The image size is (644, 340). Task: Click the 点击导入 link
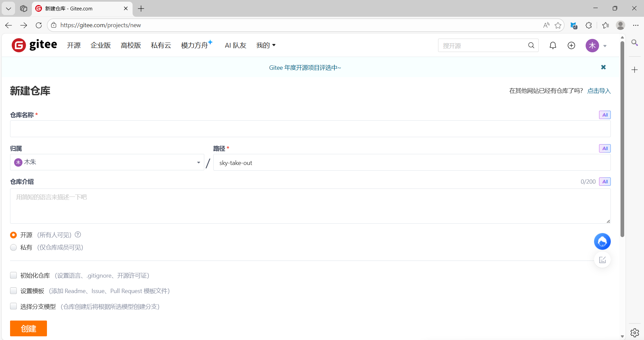point(599,91)
